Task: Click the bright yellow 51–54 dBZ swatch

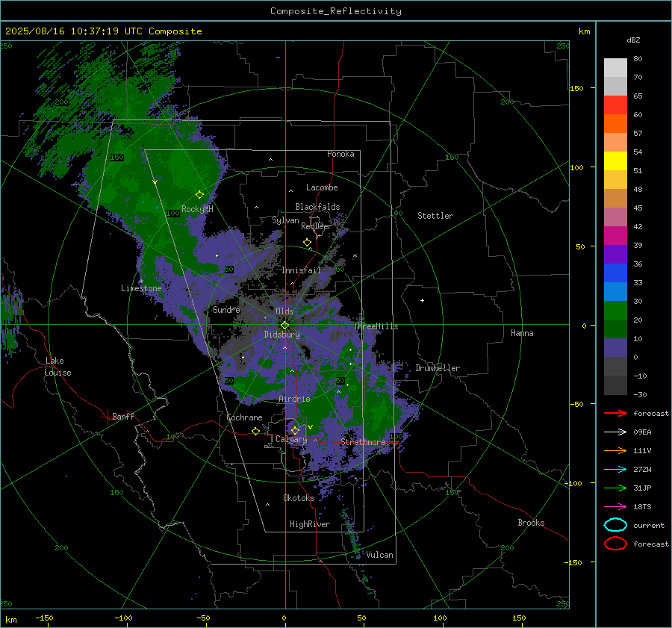Action: click(x=615, y=161)
